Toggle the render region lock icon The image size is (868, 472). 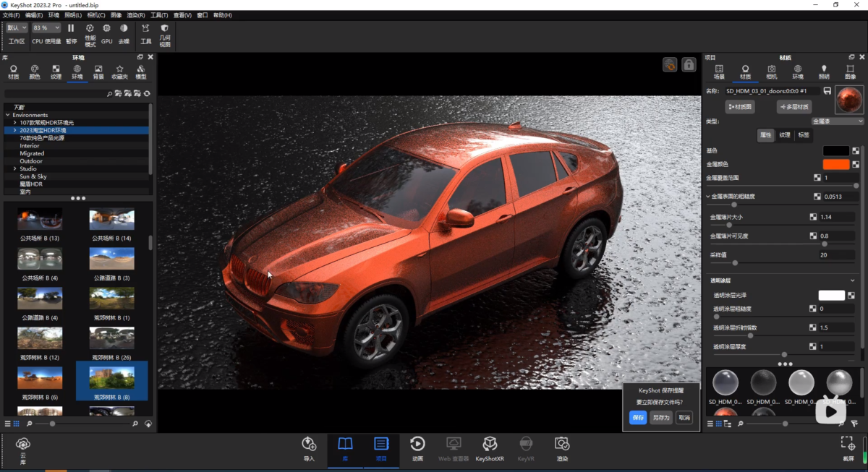[689, 65]
